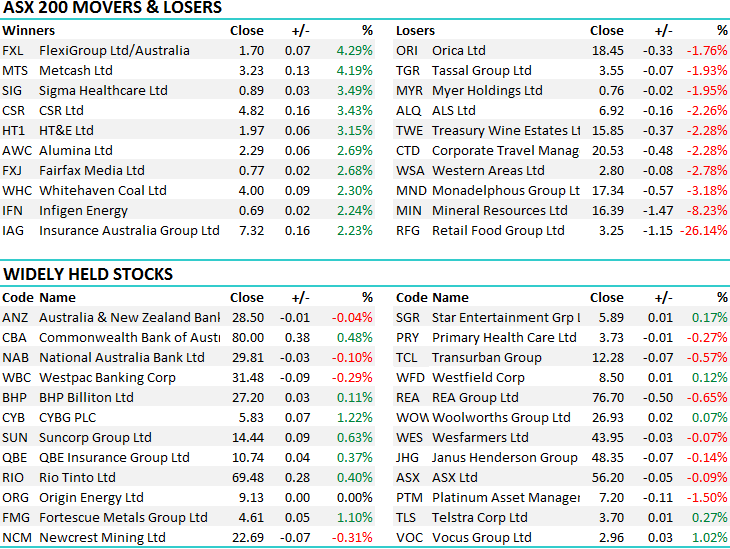Click Orica Ltd in Losers

click(459, 50)
